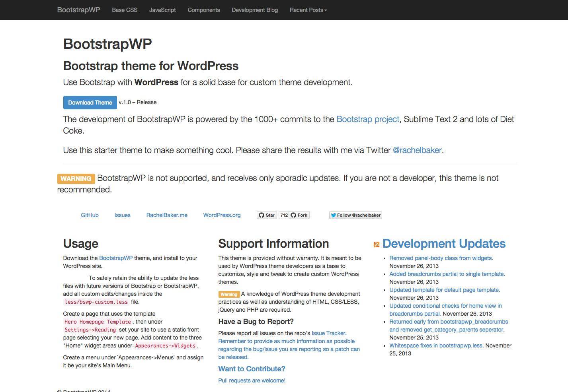Click the Usage section heading
This screenshot has width=568, height=392.
tap(80, 244)
